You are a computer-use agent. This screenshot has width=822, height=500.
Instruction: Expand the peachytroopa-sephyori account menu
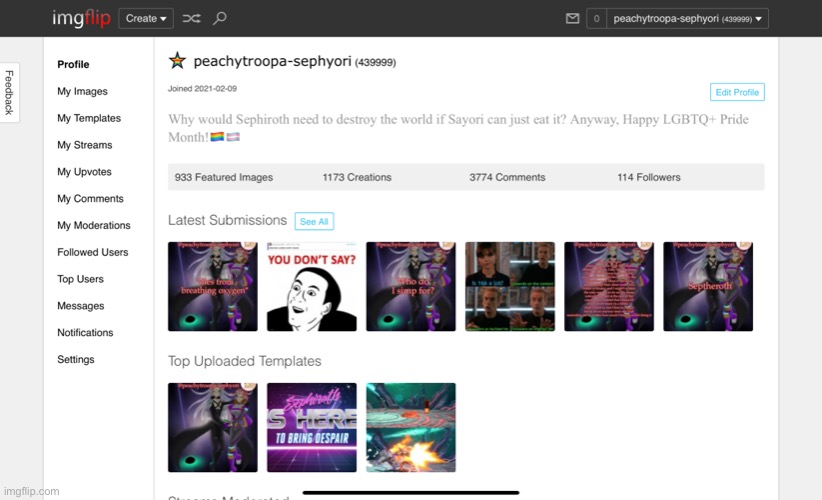(687, 19)
